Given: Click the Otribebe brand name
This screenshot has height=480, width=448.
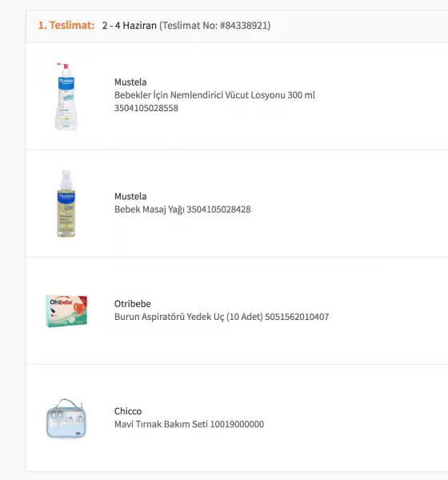Looking at the screenshot, I should (133, 304).
